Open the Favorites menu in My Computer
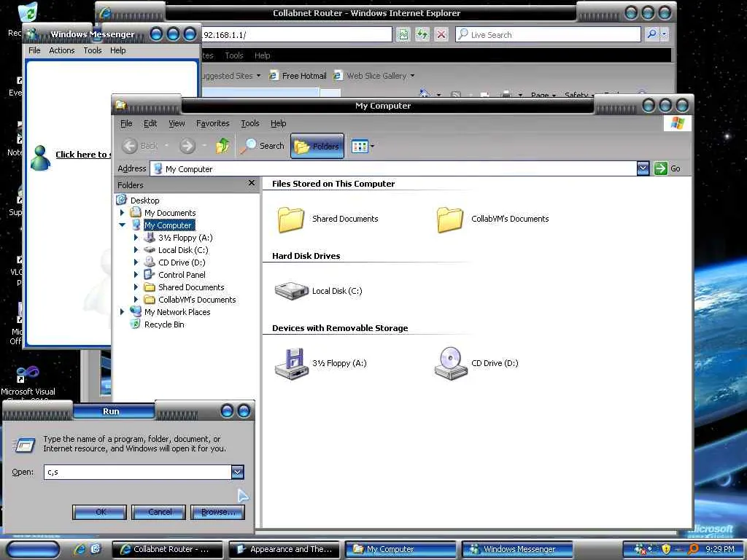Viewport: 747px width, 560px height. pyautogui.click(x=212, y=123)
